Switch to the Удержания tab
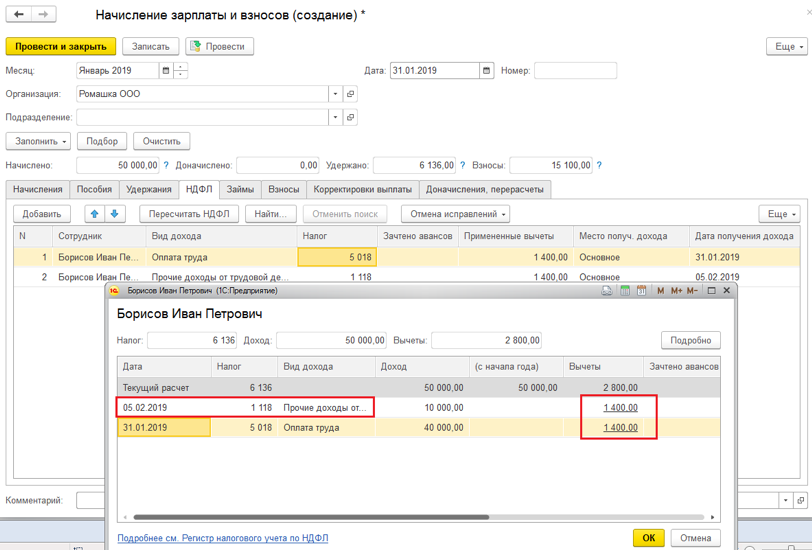Screen dimensions: 812x550 [149, 190]
